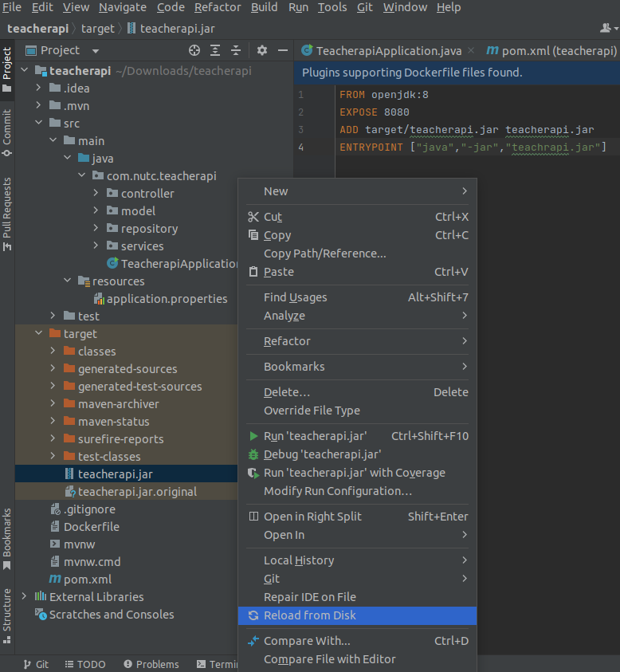Click the Expand All icon in Project panel
The width and height of the screenshot is (620, 672).
(x=215, y=50)
